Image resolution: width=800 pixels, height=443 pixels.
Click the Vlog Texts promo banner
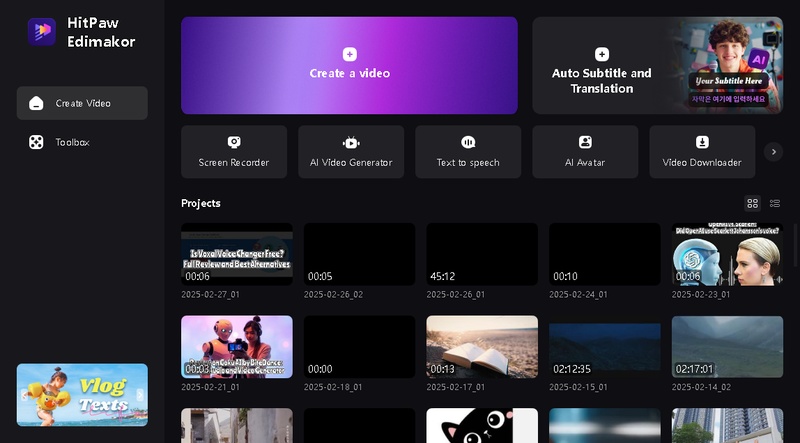82,394
